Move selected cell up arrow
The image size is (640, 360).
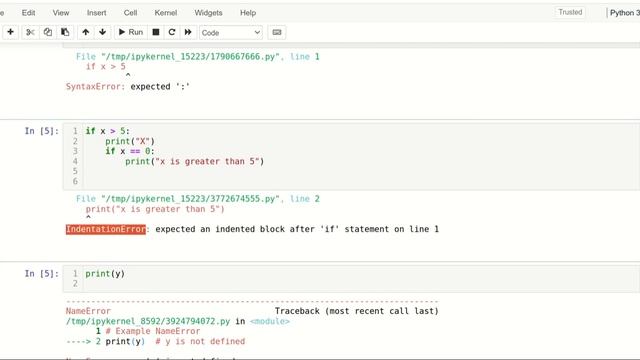pos(85,32)
